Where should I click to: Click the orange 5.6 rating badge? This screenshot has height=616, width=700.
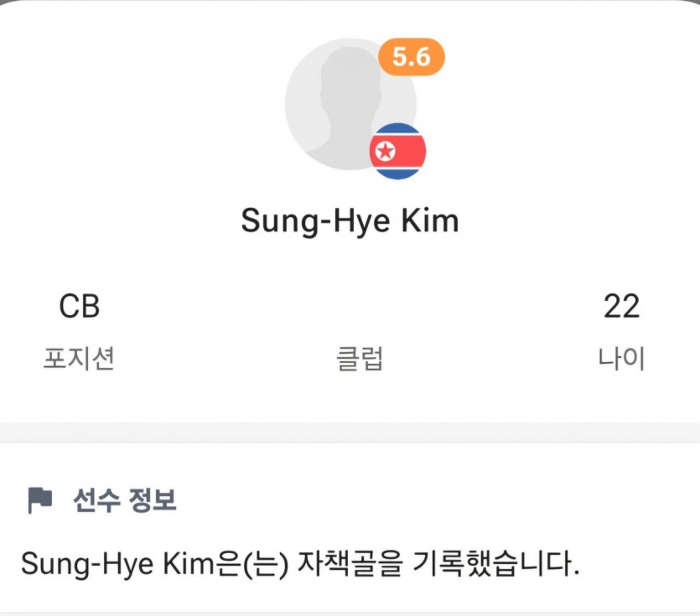411,57
